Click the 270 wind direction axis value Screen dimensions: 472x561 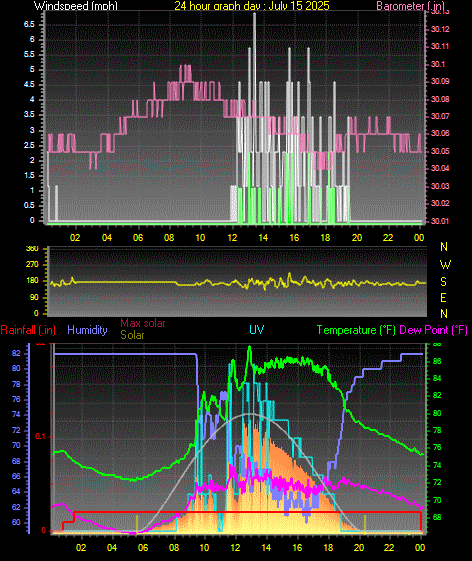(x=32, y=264)
